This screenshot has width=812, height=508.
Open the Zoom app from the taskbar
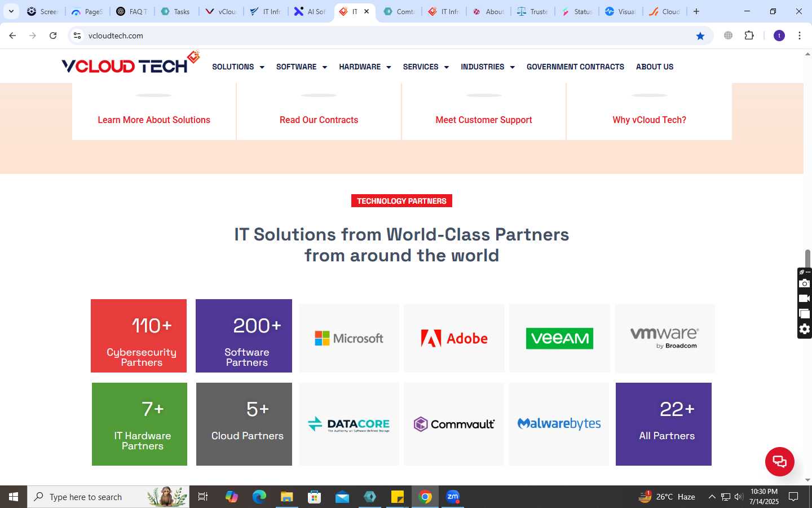coord(453,497)
